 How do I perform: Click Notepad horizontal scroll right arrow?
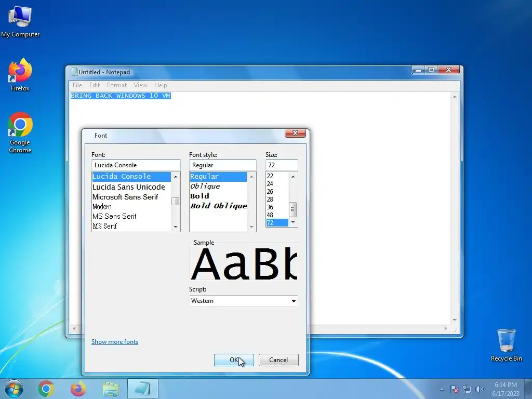(446, 328)
